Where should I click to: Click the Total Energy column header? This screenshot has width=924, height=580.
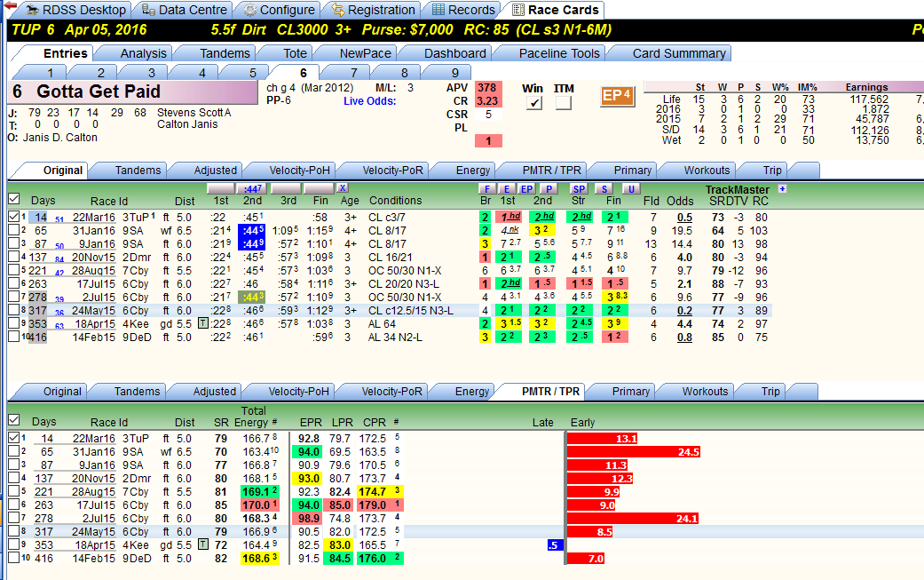click(253, 417)
